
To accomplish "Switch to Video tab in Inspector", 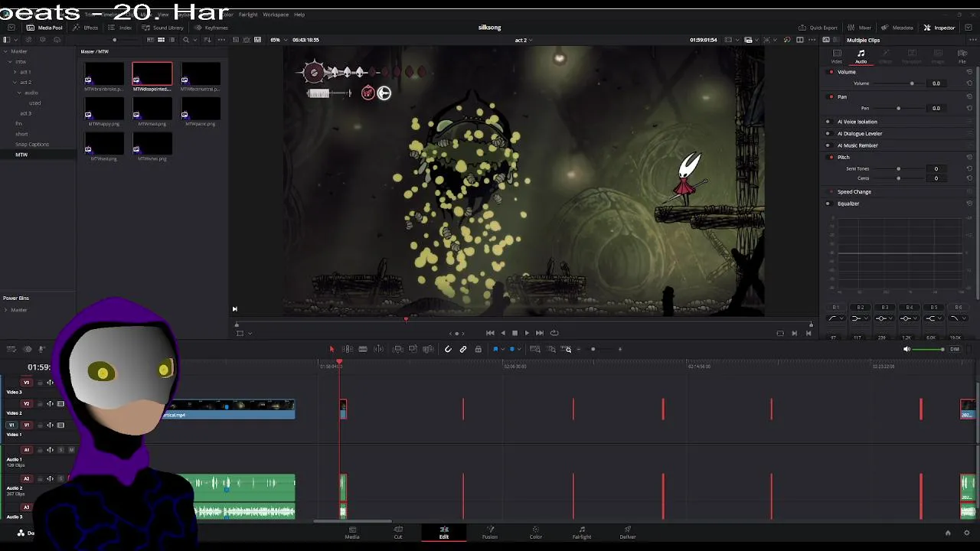I will 837,56.
